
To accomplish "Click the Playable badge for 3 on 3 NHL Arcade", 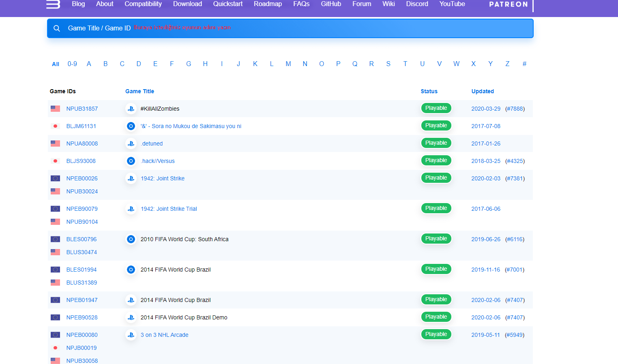I will (x=436, y=334).
